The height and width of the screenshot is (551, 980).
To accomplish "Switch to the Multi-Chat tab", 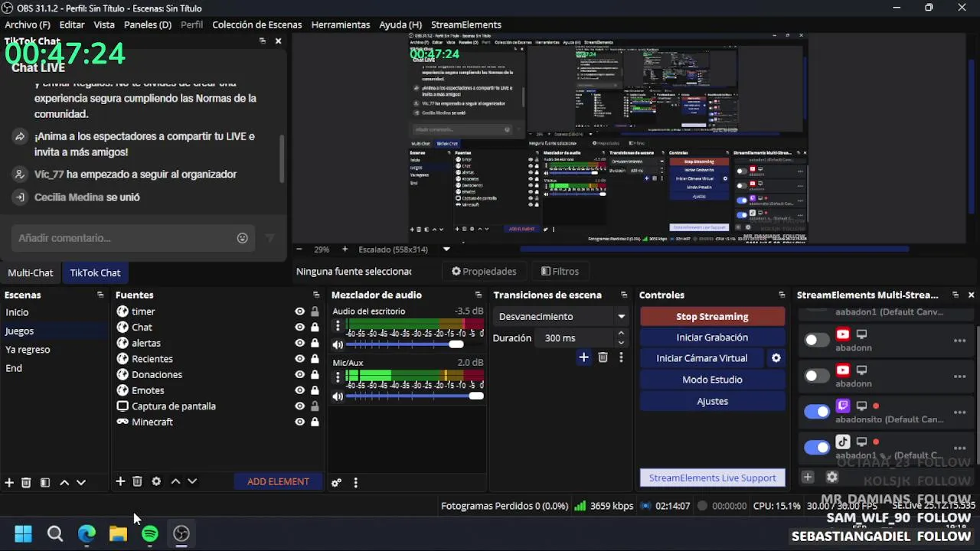I will [31, 272].
